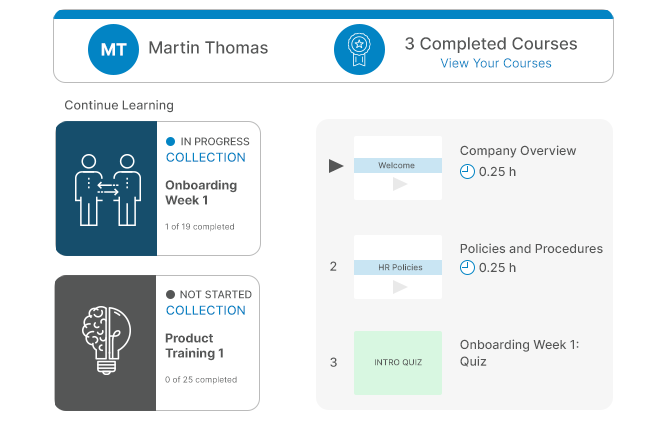Select the HR Policies video thumbnail
The height and width of the screenshot is (430, 670).
[x=398, y=267]
